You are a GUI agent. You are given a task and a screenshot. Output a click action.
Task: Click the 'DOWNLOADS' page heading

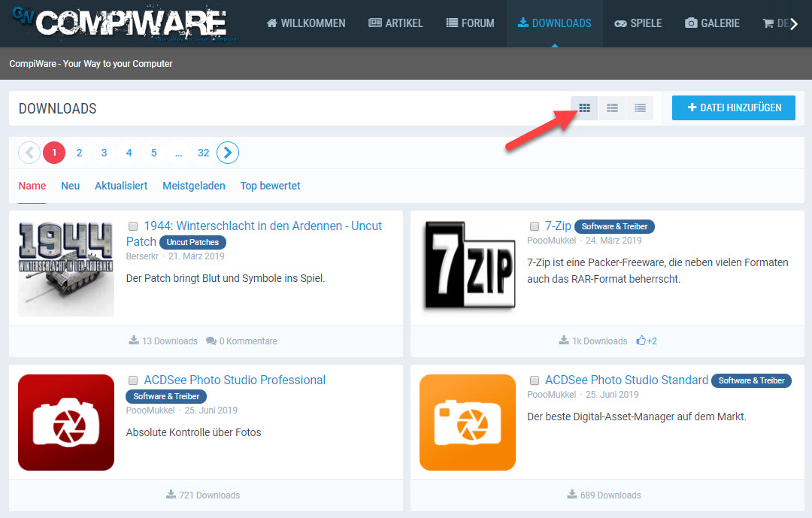point(57,108)
